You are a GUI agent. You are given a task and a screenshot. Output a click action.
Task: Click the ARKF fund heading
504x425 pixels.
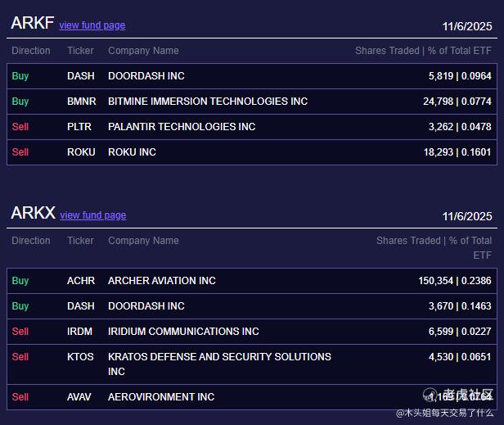(x=33, y=23)
